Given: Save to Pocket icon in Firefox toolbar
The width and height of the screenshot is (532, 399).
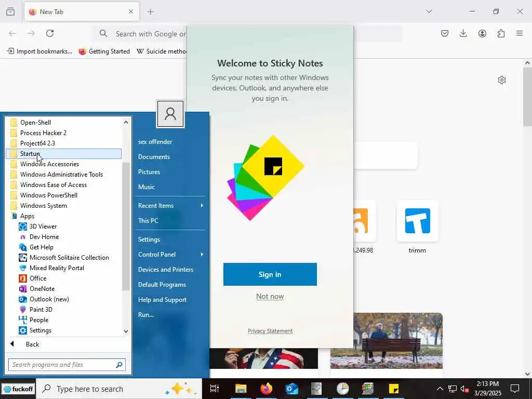Looking at the screenshot, I should click(445, 33).
